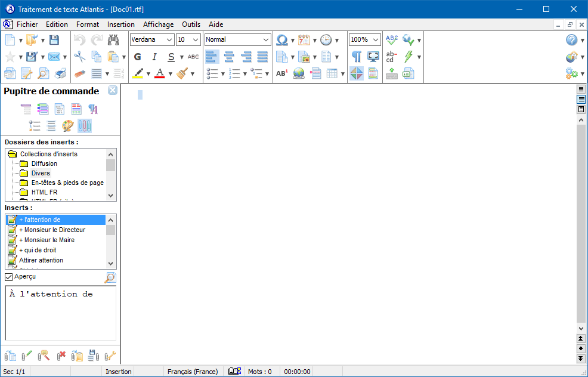Open the painter's palette panel in Pupitre

(68, 126)
